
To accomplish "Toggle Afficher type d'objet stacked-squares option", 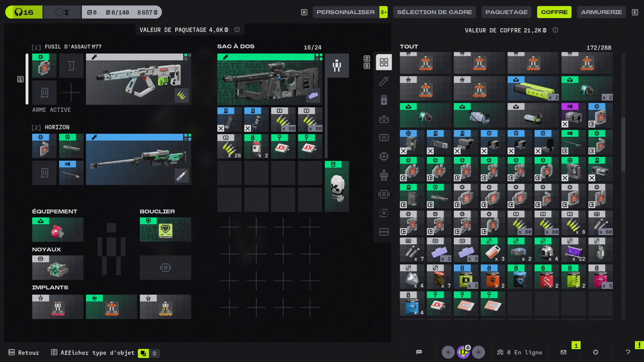I will pos(143,353).
